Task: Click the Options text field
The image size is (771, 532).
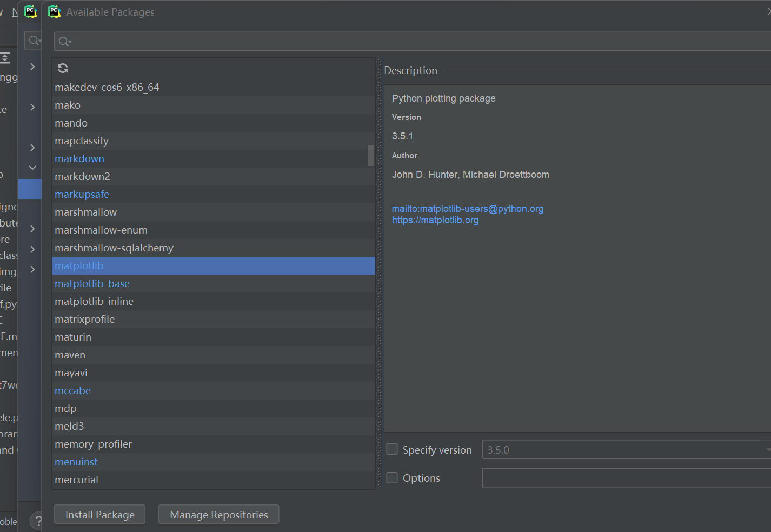Action: coord(626,477)
